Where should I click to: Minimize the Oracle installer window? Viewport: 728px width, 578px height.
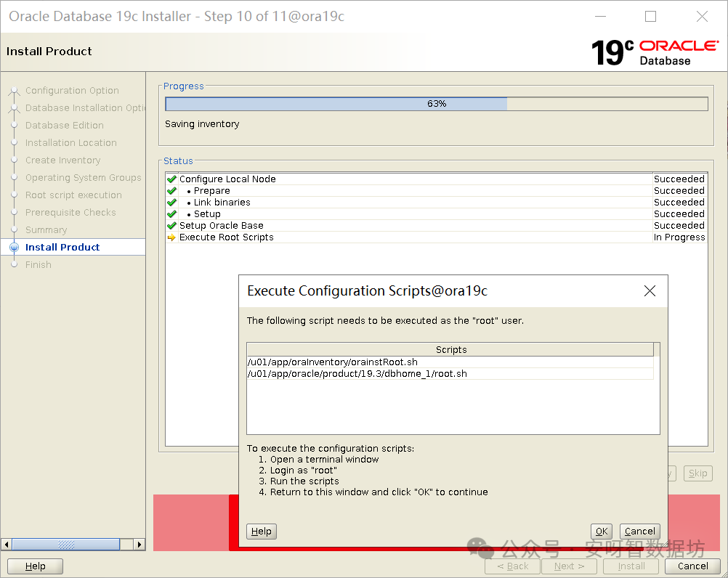click(600, 17)
